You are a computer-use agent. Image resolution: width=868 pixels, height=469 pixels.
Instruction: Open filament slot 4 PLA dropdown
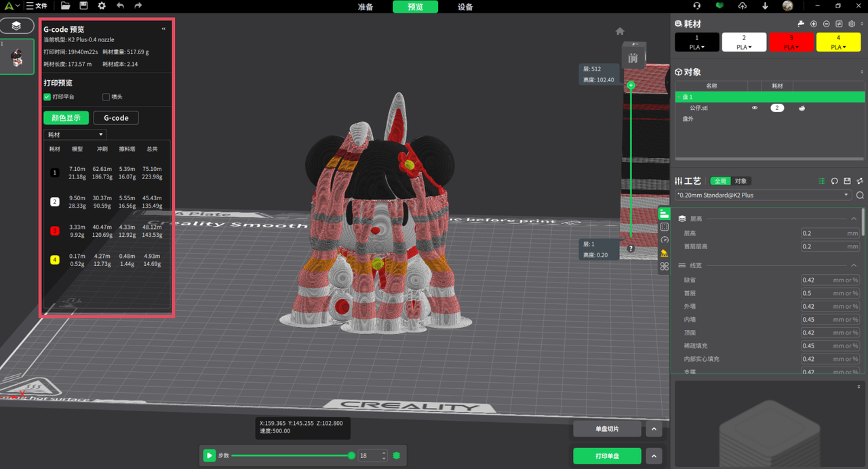pos(838,47)
